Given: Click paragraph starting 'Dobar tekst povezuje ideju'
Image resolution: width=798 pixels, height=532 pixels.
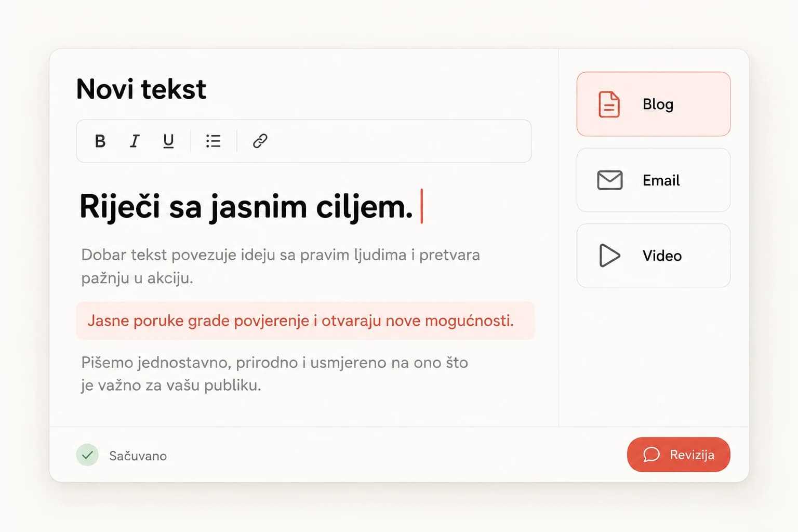Looking at the screenshot, I should coord(281,266).
